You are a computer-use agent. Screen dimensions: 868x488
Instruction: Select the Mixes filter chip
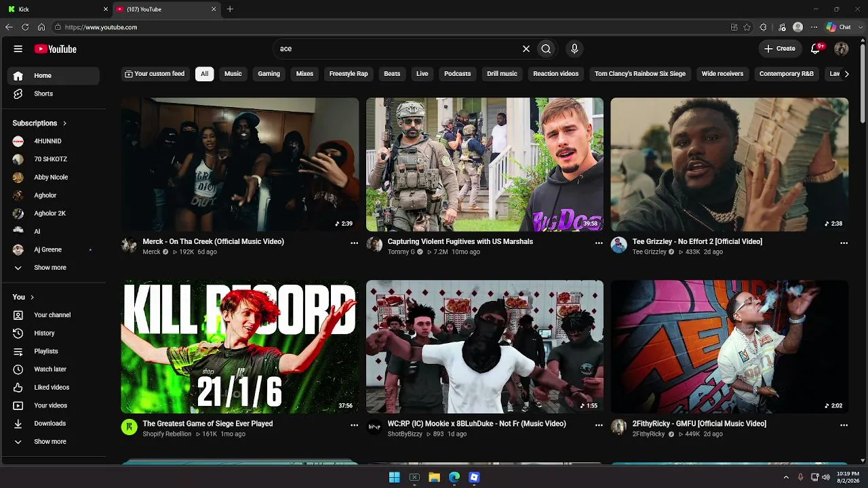(x=304, y=74)
